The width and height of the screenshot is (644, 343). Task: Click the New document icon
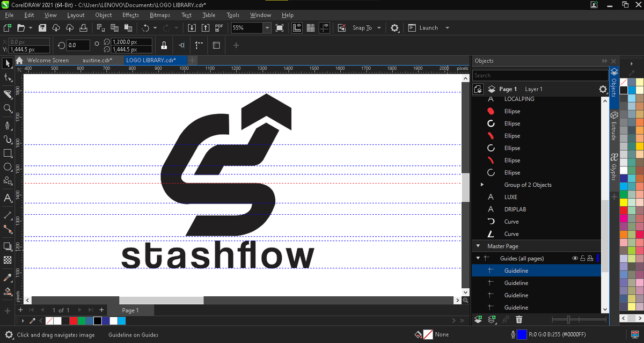pyautogui.click(x=8, y=28)
